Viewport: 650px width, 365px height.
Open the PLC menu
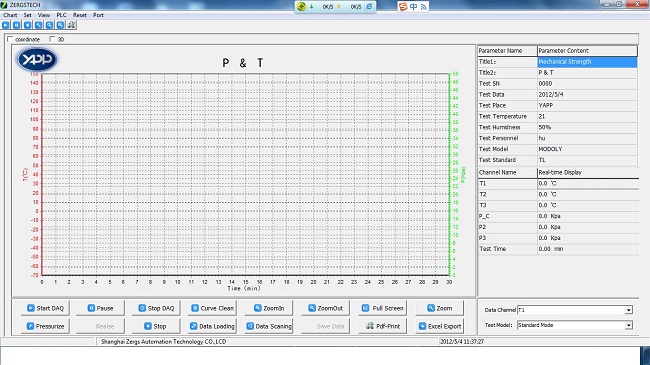tap(61, 15)
